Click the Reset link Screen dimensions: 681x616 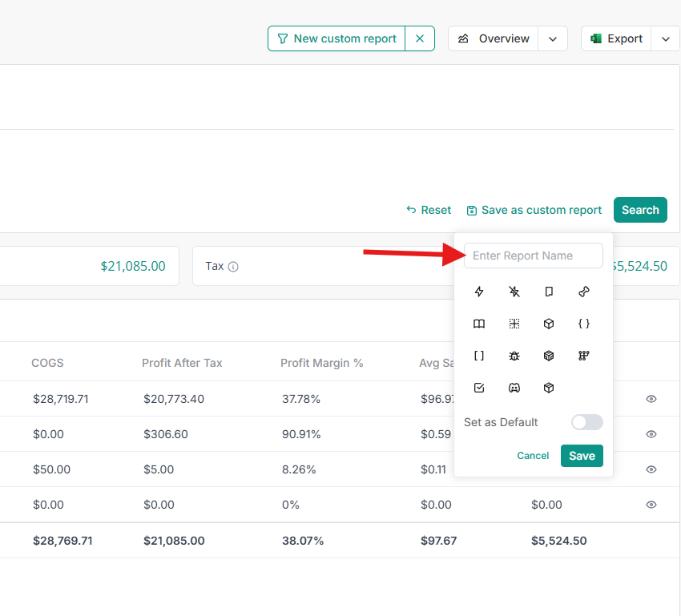coord(429,210)
